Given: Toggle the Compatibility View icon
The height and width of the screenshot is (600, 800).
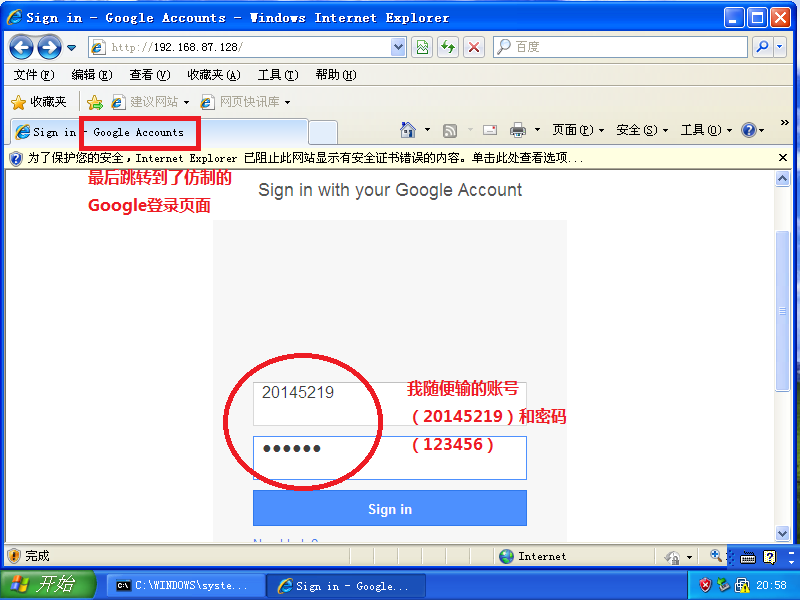Looking at the screenshot, I should (x=422, y=47).
